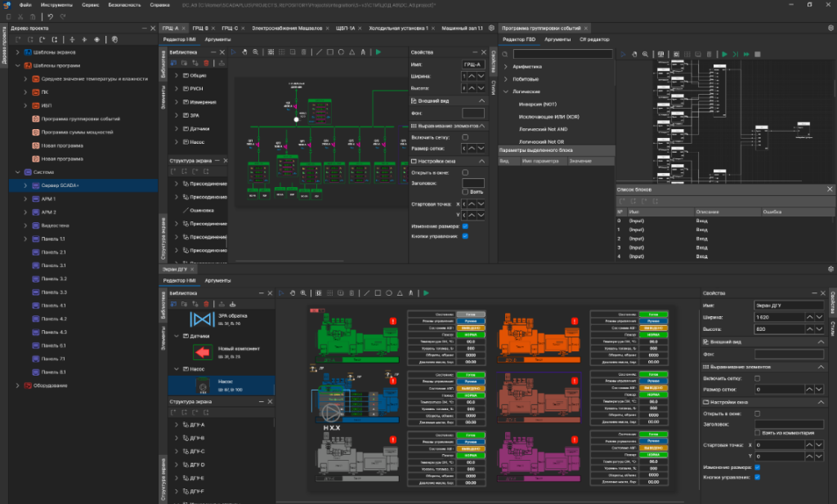
Task: Click the Stop square icon in FBD editor toolbar
Action: click(757, 53)
